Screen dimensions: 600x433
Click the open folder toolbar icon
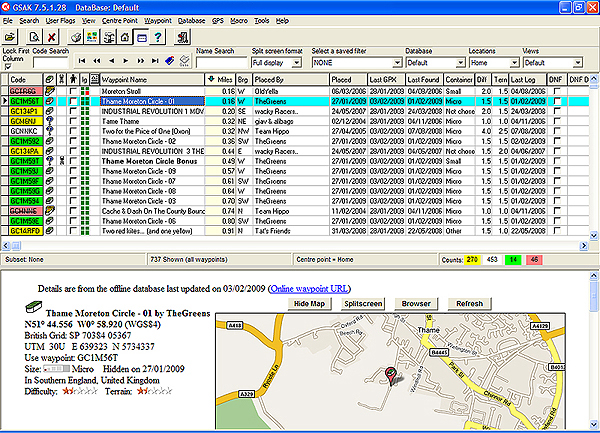tap(10, 37)
